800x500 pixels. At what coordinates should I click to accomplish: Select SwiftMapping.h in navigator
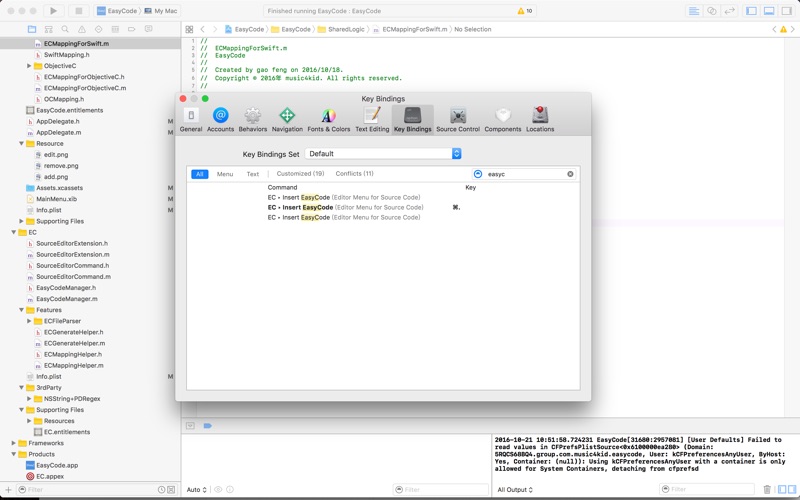[66, 55]
